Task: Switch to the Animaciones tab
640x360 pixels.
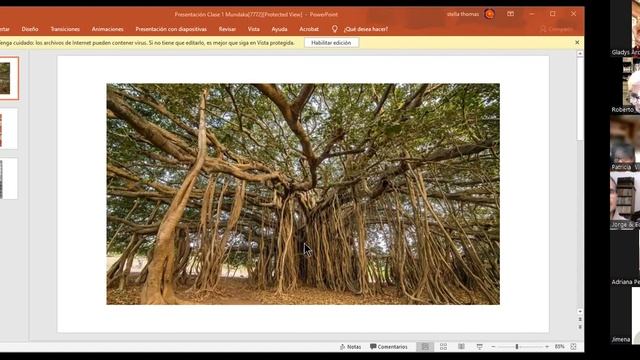Action: (x=107, y=29)
